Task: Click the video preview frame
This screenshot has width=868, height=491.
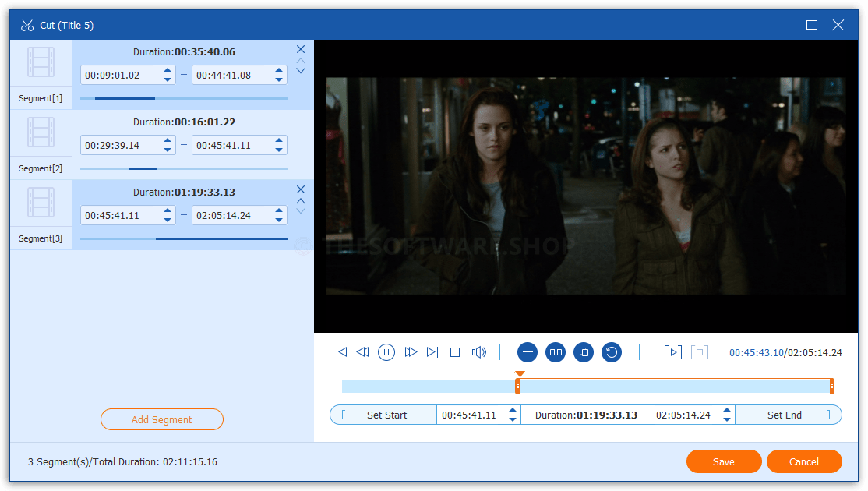Action: tap(586, 186)
